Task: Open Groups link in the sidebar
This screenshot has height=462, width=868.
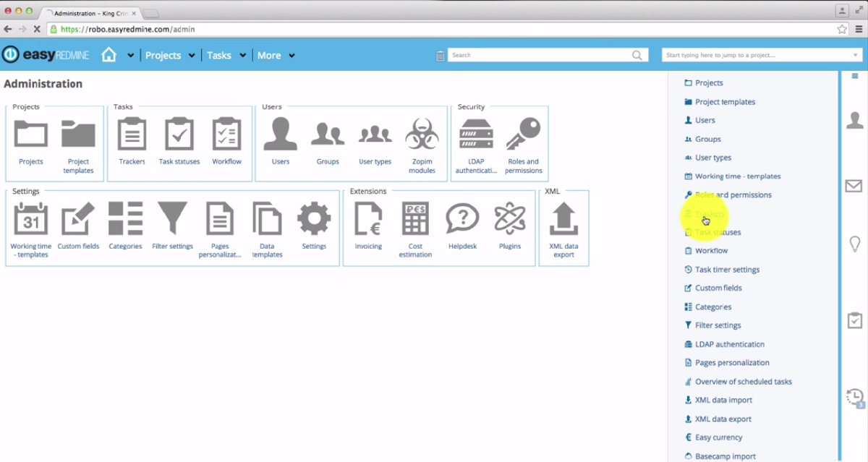Action: click(707, 139)
